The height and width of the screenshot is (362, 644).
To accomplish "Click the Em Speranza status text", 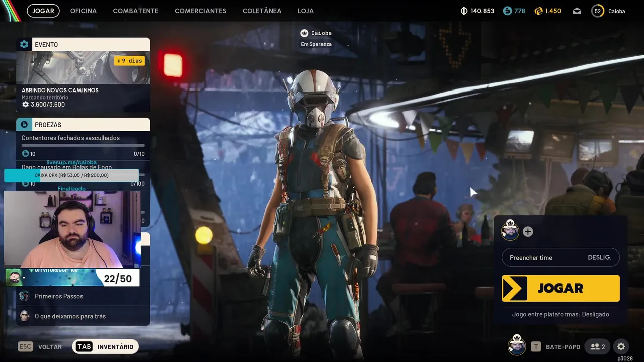I will [316, 44].
